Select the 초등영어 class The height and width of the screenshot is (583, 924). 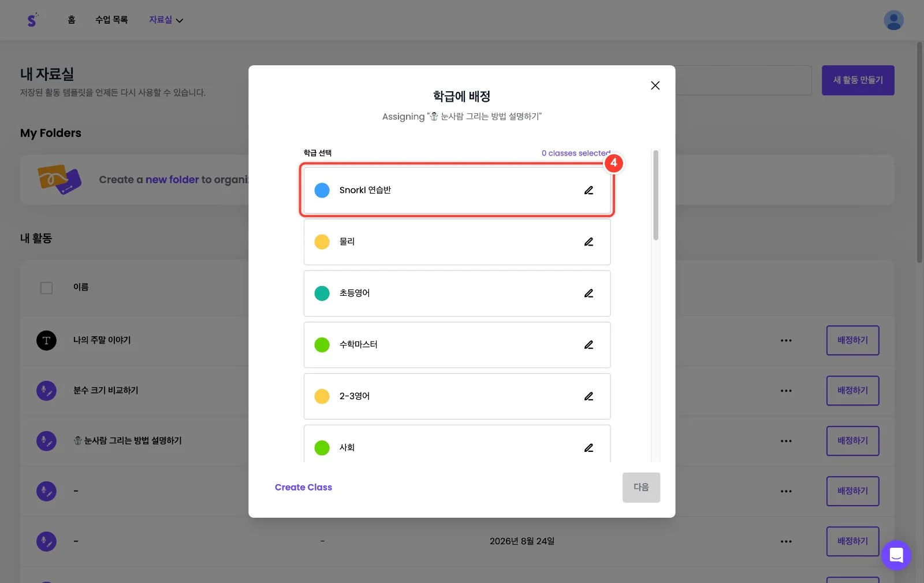[457, 293]
